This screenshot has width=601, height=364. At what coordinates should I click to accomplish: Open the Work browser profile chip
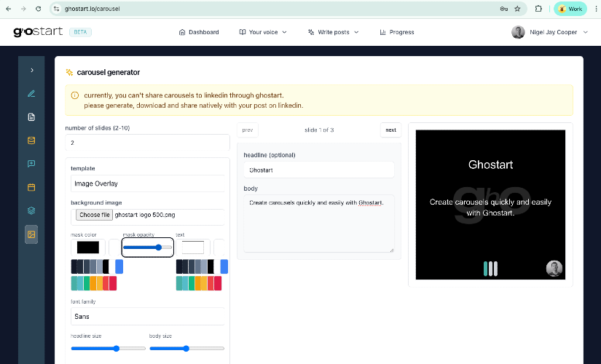tap(570, 9)
